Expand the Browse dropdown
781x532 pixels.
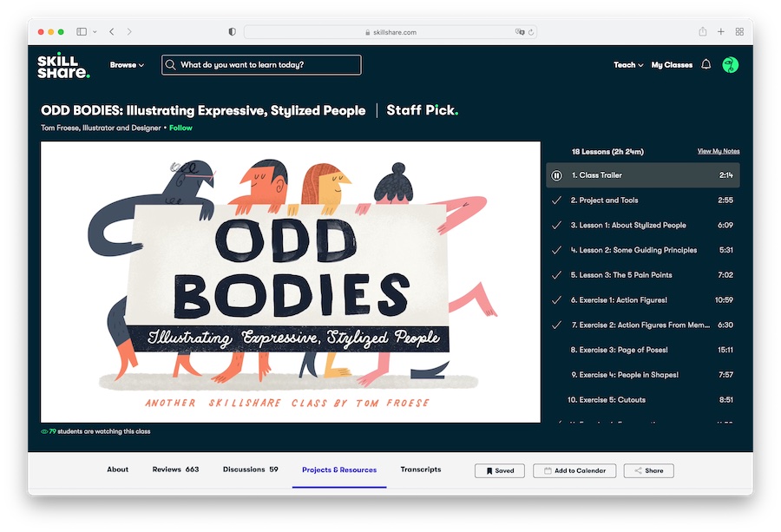coord(127,65)
